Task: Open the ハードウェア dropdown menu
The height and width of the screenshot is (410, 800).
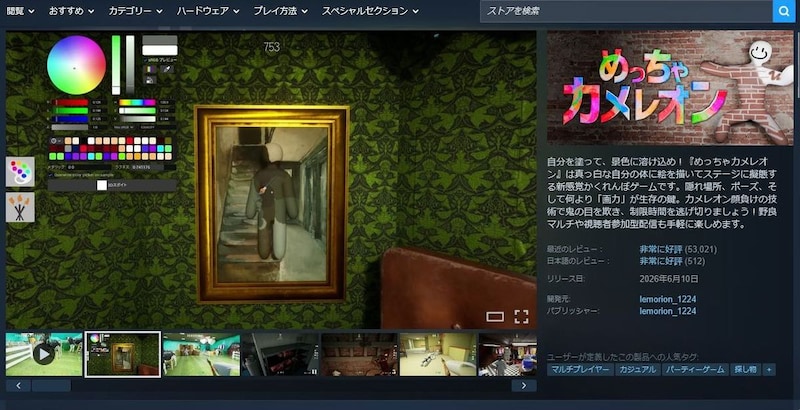Action: [208, 11]
